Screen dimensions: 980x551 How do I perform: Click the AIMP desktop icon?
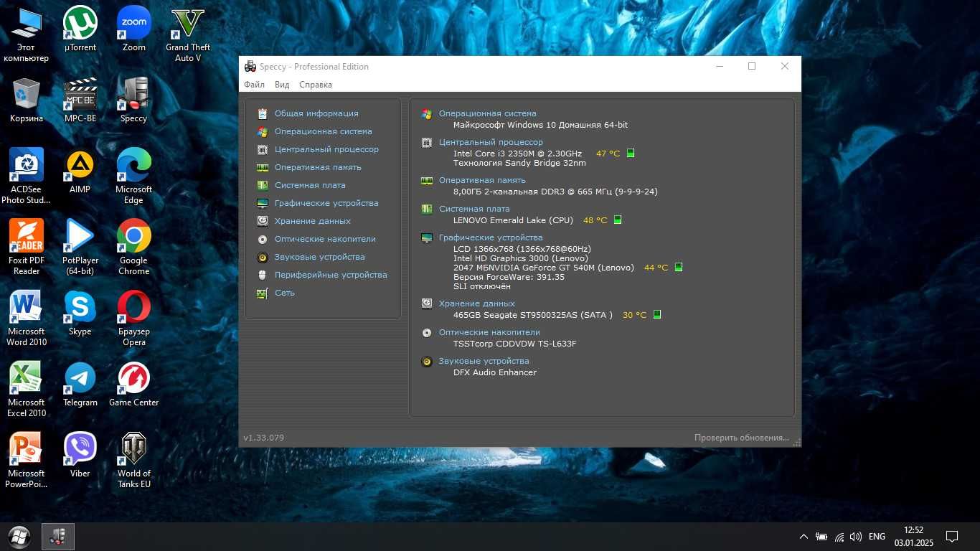[80, 171]
